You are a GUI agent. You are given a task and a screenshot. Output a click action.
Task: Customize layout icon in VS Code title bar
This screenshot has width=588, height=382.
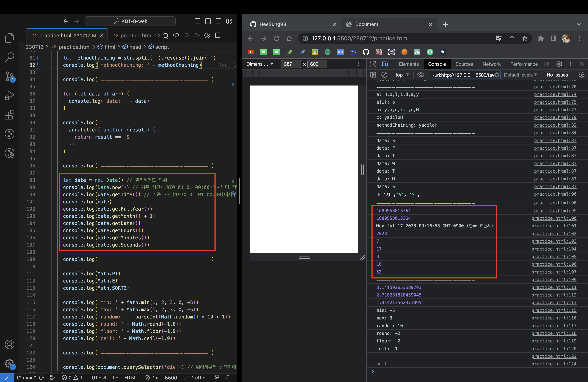(x=229, y=21)
